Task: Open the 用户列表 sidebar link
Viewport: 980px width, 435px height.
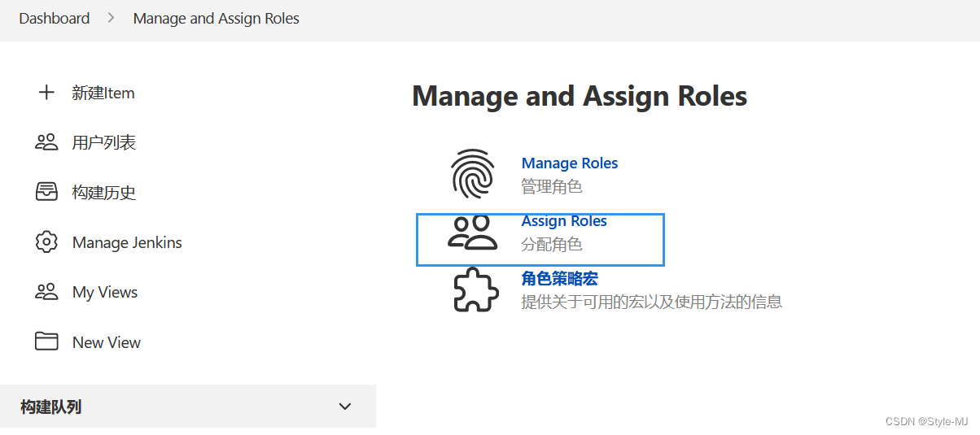Action: click(x=103, y=142)
